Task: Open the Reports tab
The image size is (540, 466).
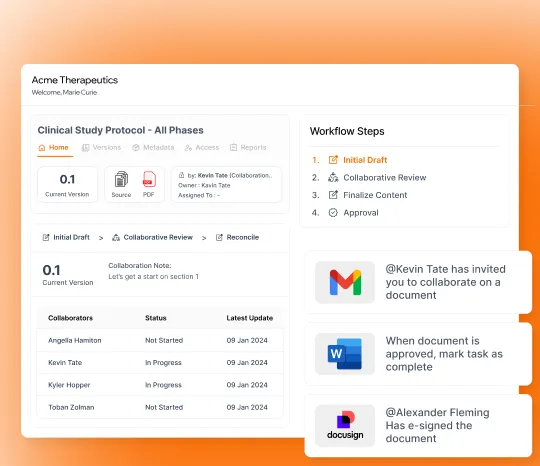Action: 248,147
